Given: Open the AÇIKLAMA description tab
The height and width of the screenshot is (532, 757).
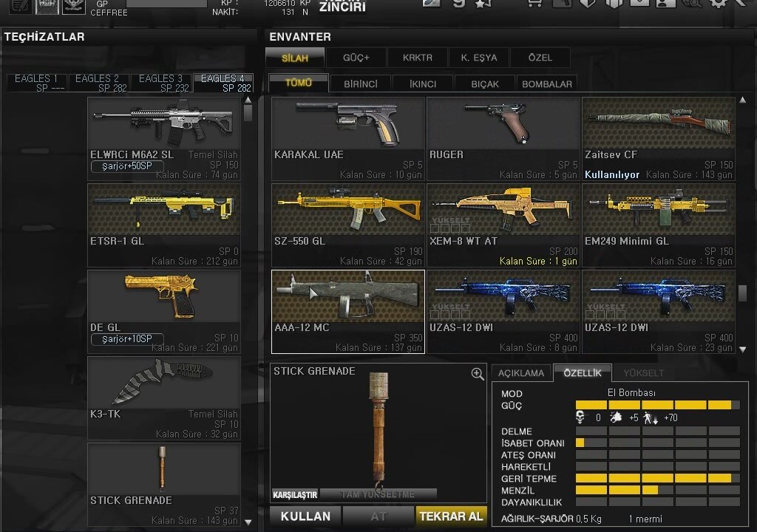Looking at the screenshot, I should pos(521,373).
